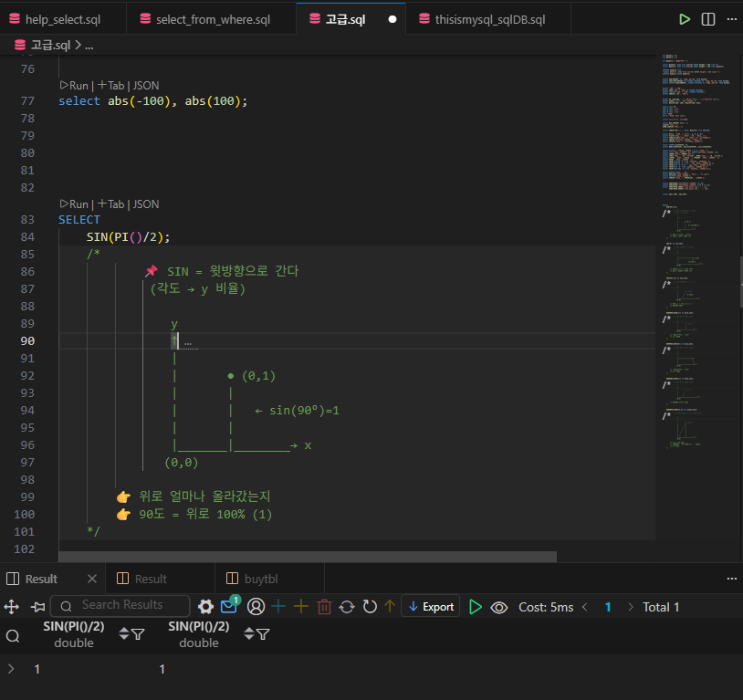
Task: Click the code minimap overview
Action: click(x=696, y=251)
